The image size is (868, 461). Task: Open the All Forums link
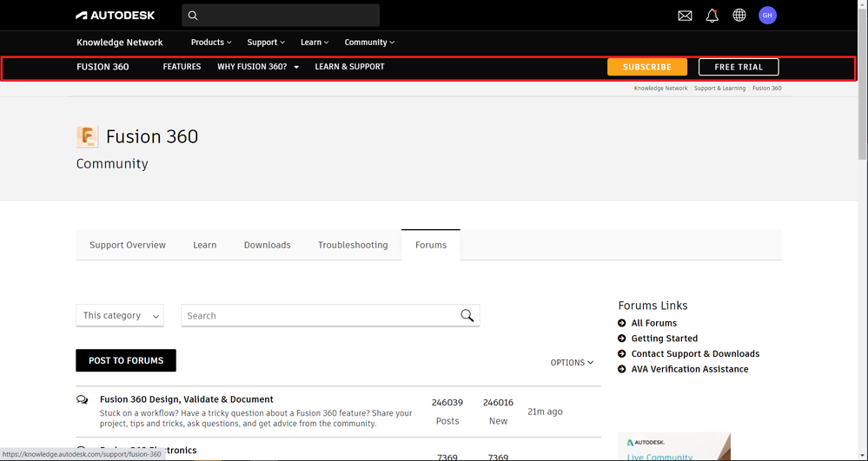[653, 323]
